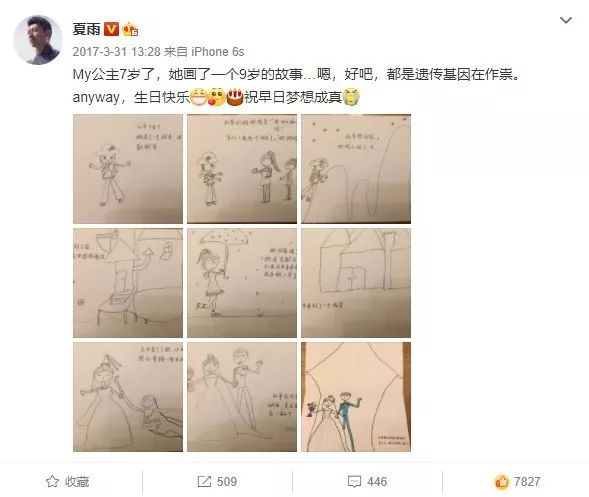Open the crown membership badge icon
This screenshot has width=589, height=497.
[130, 29]
